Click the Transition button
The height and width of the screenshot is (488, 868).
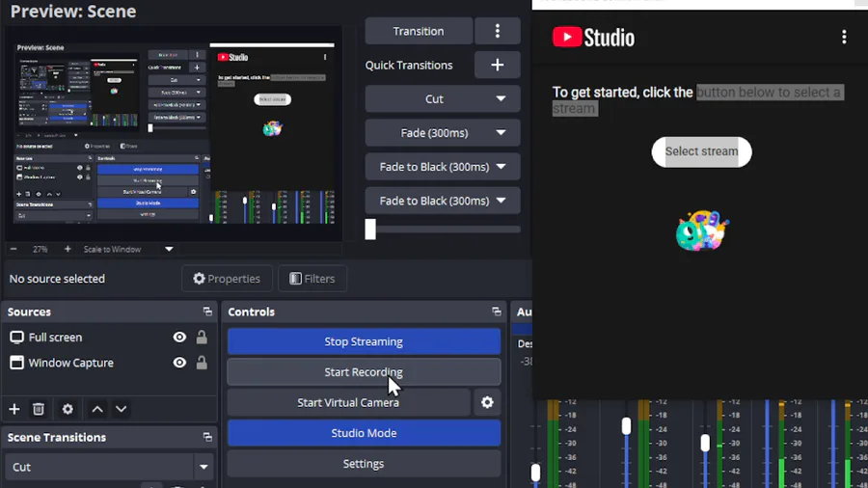(419, 31)
